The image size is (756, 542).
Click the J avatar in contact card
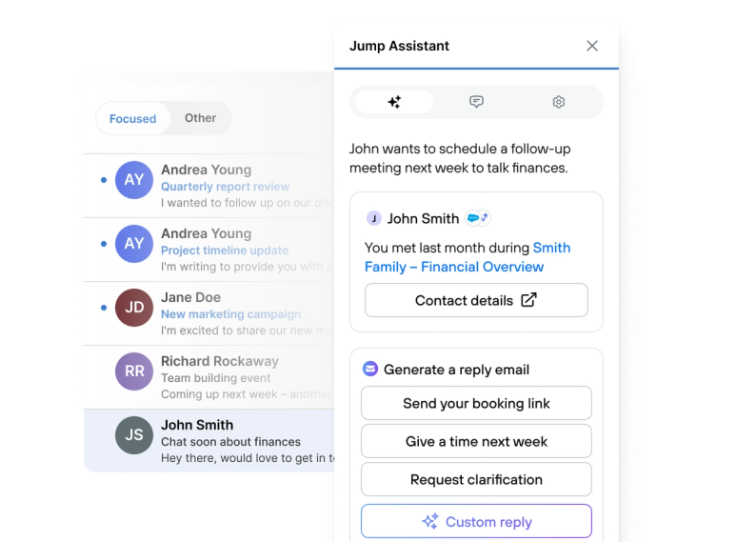point(373,218)
